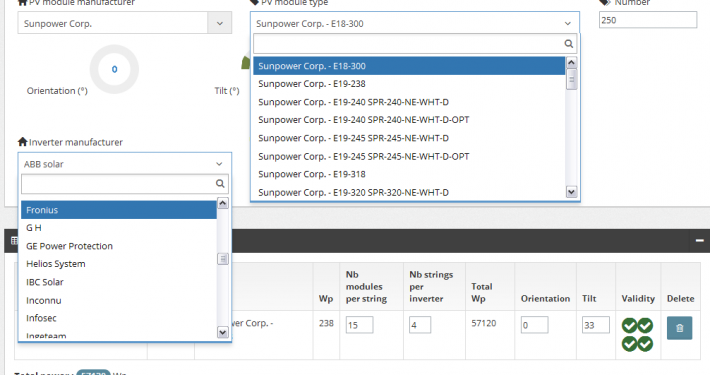
Task: Focus the PV module type search field
Action: click(x=415, y=43)
